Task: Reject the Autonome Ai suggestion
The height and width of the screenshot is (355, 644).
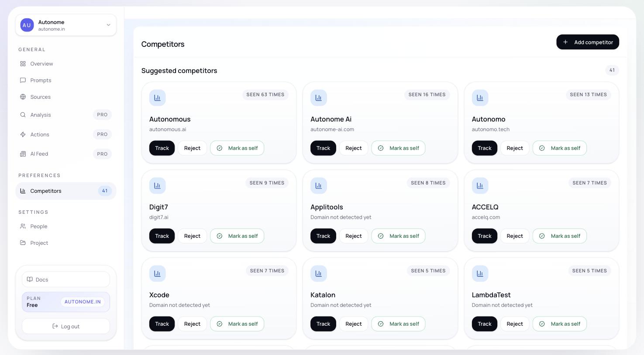Action: [x=354, y=148]
